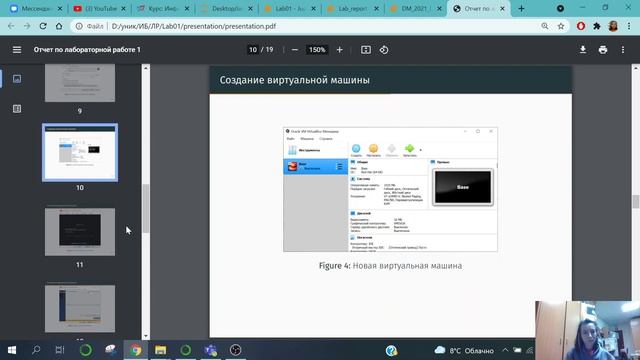Open OBS Studio from the taskbar
Screen dimensions: 640x360
(x=236, y=350)
